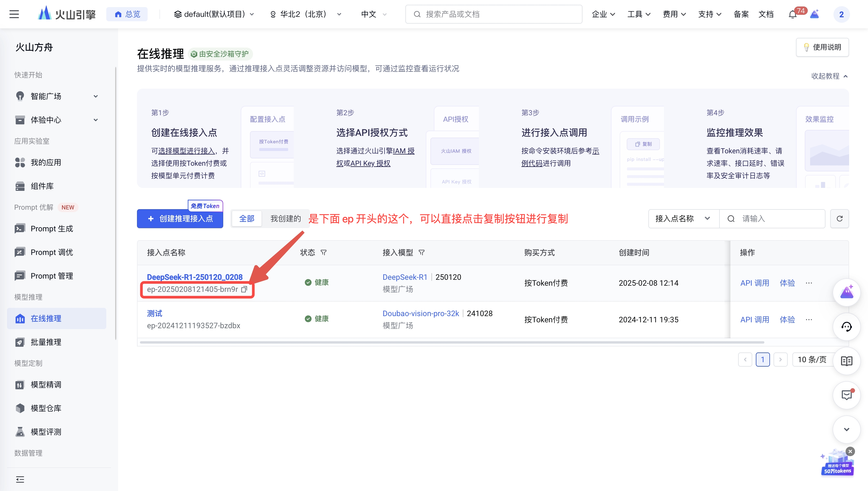Click the status column filter icon
The height and width of the screenshot is (491, 868).
324,253
